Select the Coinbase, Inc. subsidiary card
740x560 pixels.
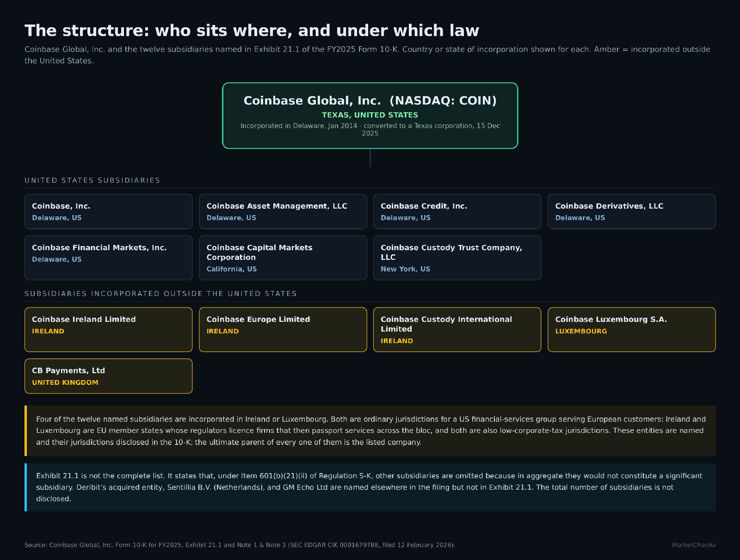[108, 211]
